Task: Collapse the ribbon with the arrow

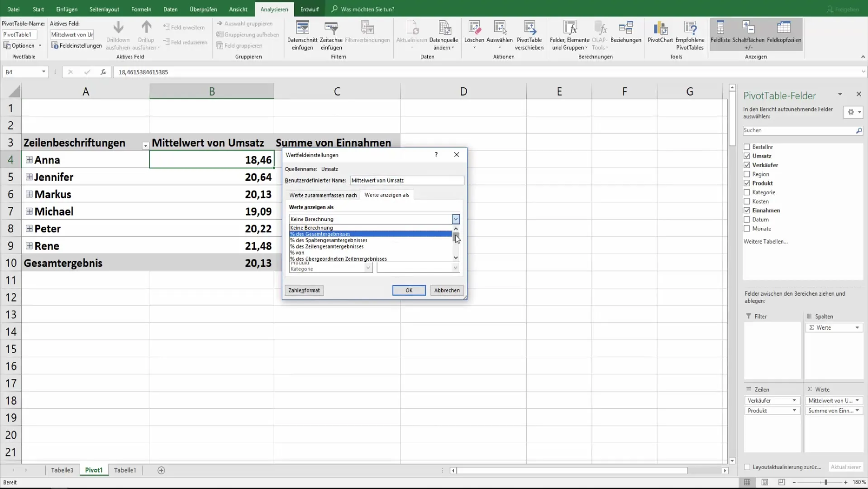Action: (863, 57)
